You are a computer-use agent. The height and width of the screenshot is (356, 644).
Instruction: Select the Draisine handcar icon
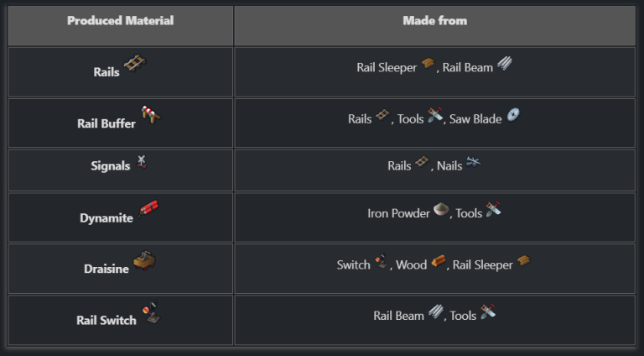pyautogui.click(x=144, y=259)
